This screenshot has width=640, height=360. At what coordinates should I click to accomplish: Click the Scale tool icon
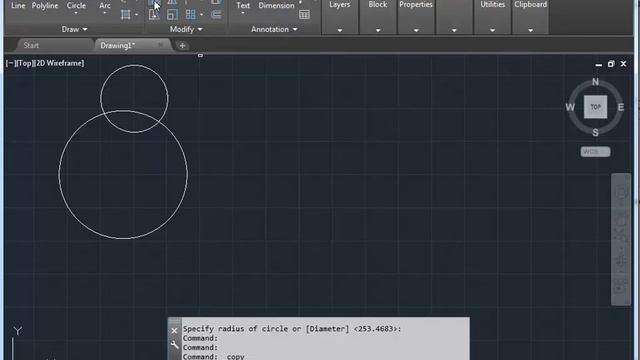pos(172,15)
